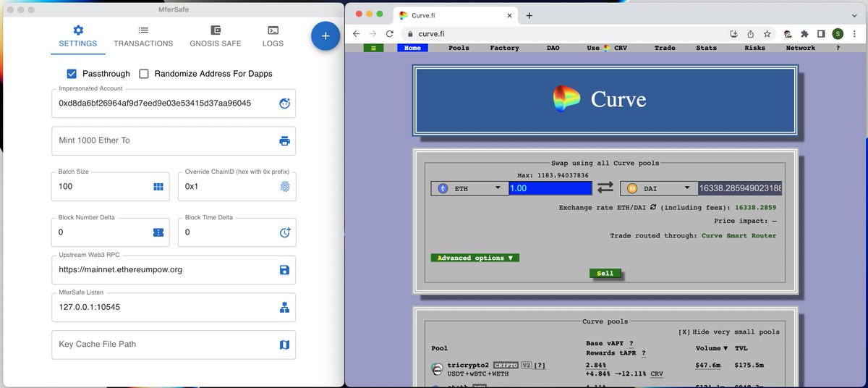The image size is (868, 388).
Task: Click the green Sell button
Action: coord(605,274)
